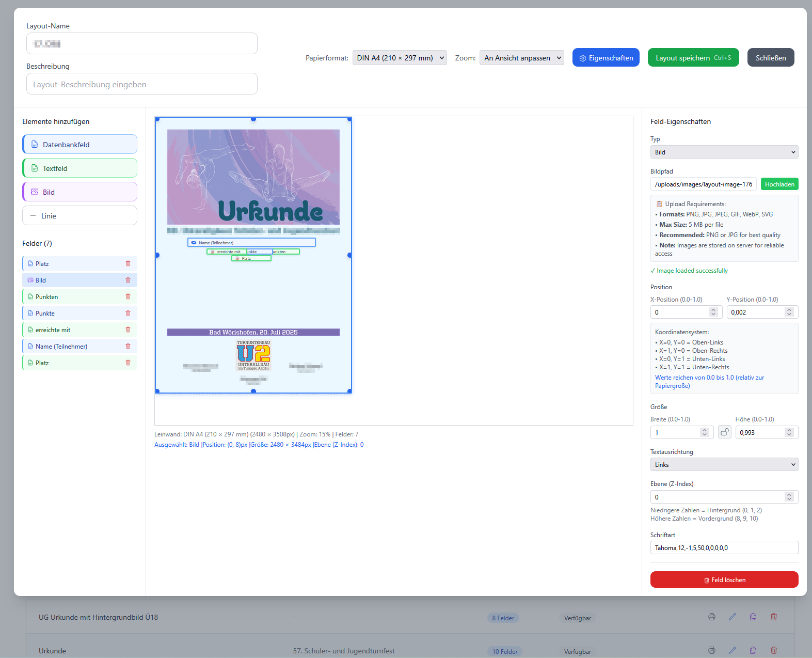The height and width of the screenshot is (658, 812).
Task: Click the U2 Unterallgäu logo on canvas
Action: point(253,355)
